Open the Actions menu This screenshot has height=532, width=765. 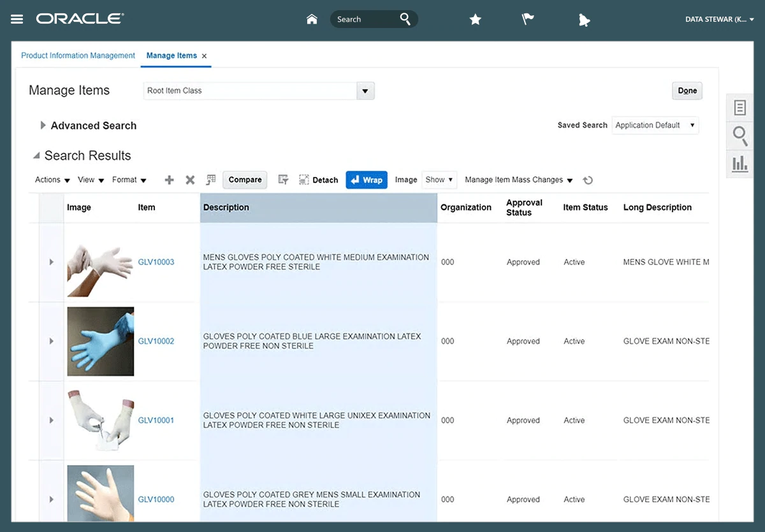click(x=52, y=180)
